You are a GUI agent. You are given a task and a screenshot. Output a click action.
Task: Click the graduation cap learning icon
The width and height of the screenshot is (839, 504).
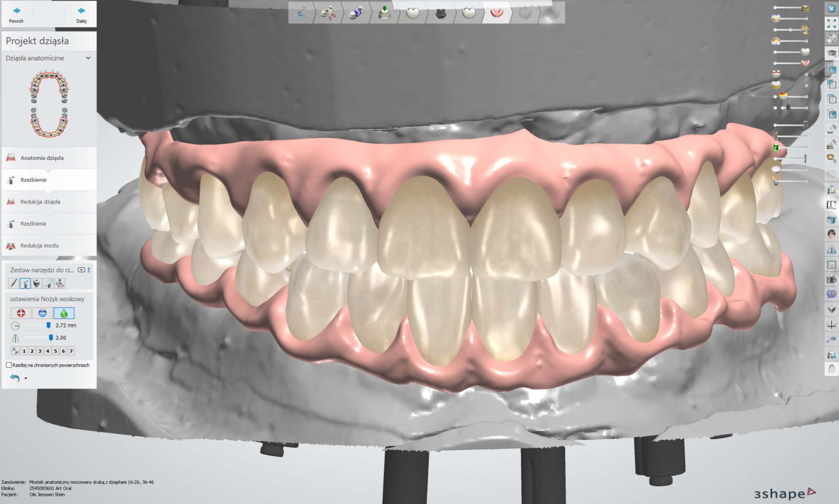(x=831, y=53)
